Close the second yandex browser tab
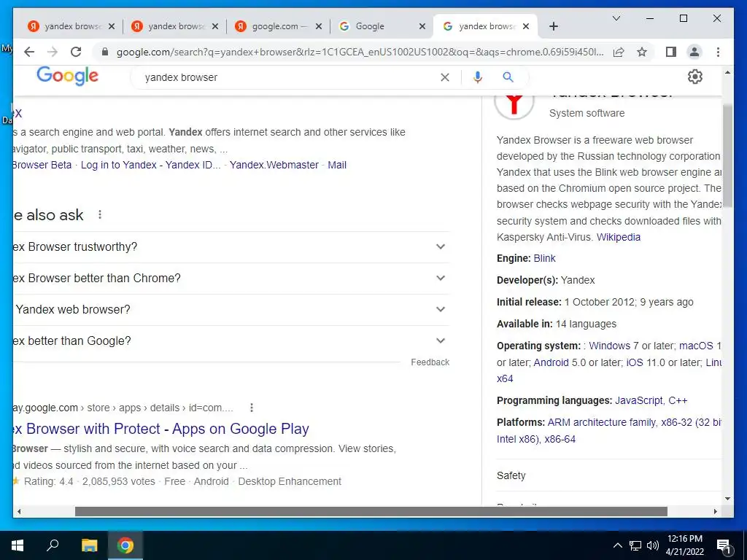The image size is (747, 560). (215, 26)
